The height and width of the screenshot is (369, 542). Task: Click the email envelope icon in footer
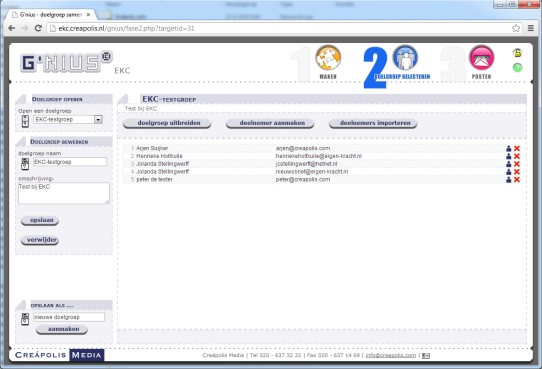pos(426,355)
